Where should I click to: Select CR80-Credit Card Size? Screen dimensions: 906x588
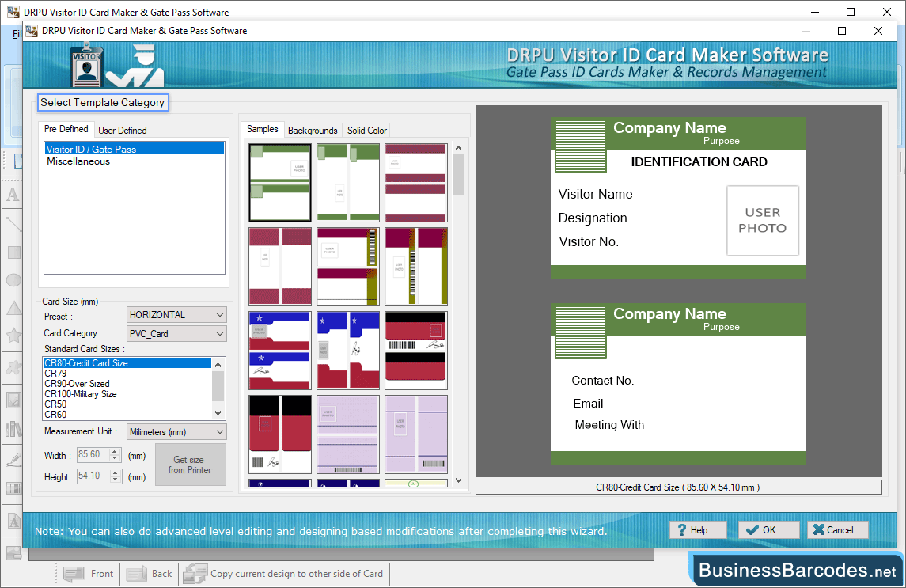pyautogui.click(x=127, y=363)
